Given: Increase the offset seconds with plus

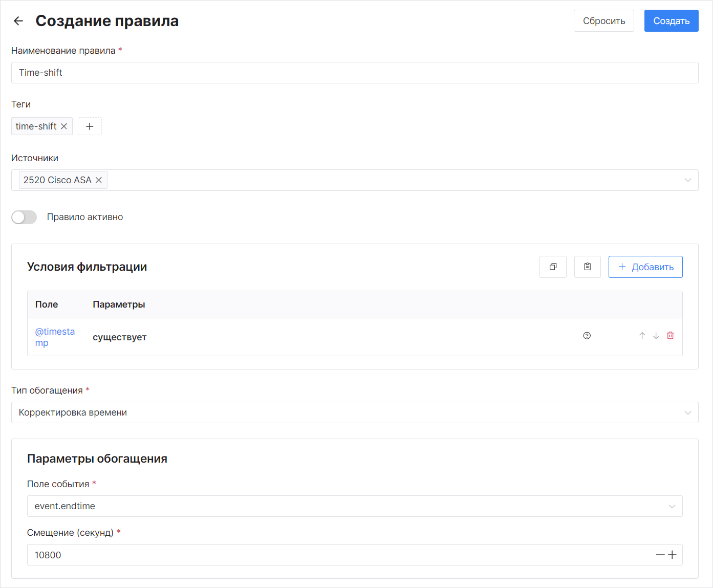Looking at the screenshot, I should [x=673, y=555].
